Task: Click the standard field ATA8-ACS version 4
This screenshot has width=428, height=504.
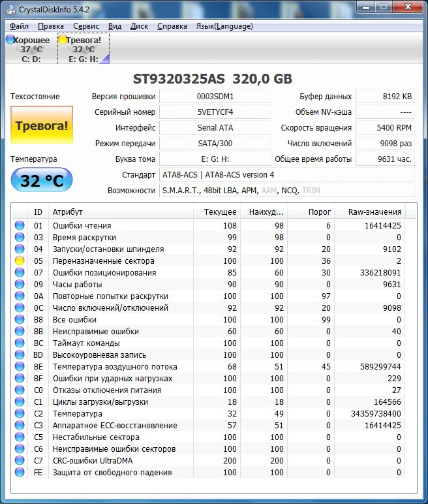Action: tap(286, 175)
